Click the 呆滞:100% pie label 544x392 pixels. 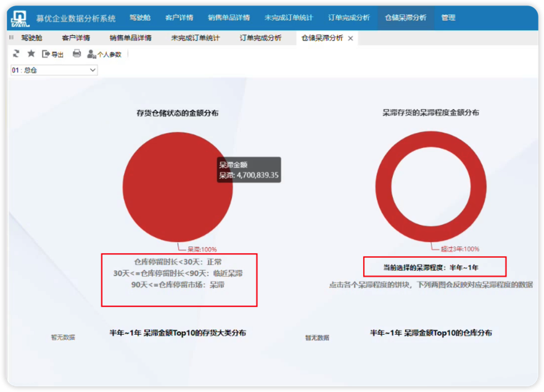pyautogui.click(x=202, y=249)
